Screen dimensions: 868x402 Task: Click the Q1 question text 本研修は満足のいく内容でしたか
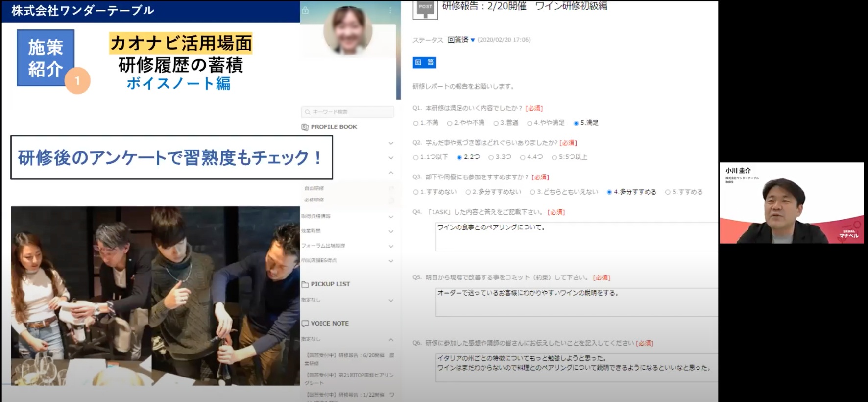(474, 108)
